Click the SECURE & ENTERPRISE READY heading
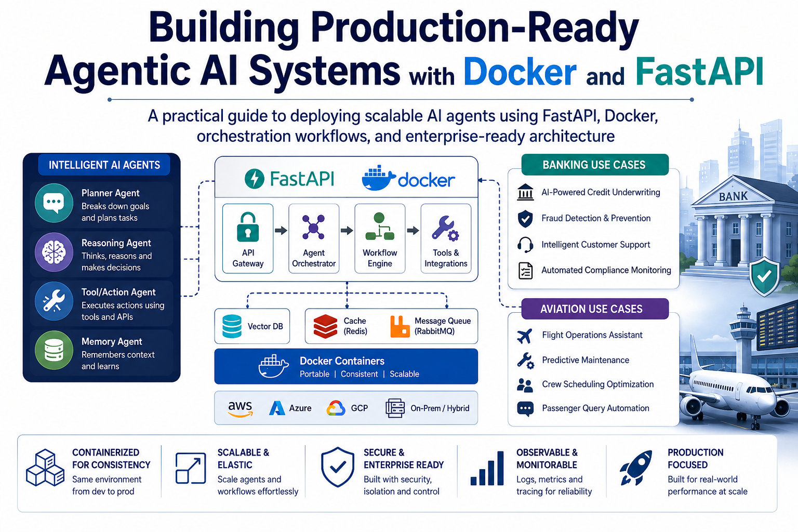This screenshot has height=532, width=798. pyautogui.click(x=404, y=459)
